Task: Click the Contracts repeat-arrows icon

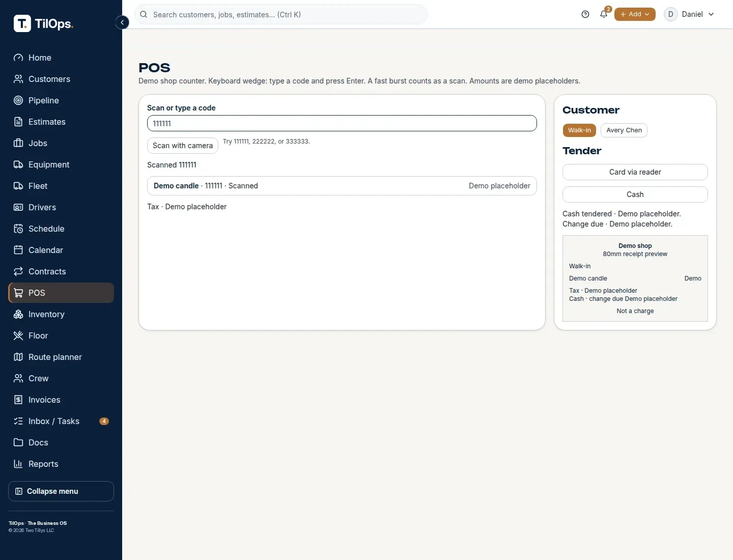Action: pyautogui.click(x=18, y=271)
